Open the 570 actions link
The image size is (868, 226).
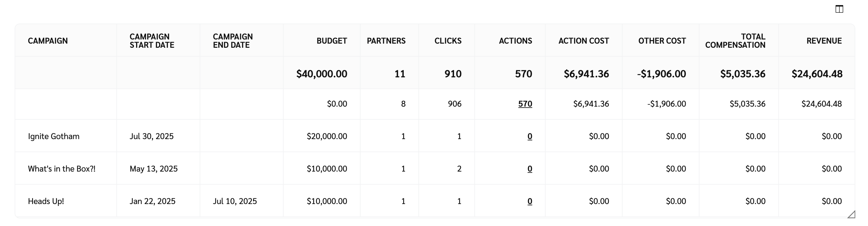point(525,104)
